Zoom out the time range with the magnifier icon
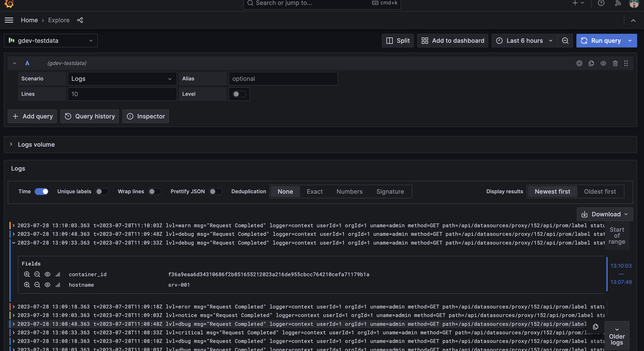The image size is (644, 351). click(x=565, y=40)
